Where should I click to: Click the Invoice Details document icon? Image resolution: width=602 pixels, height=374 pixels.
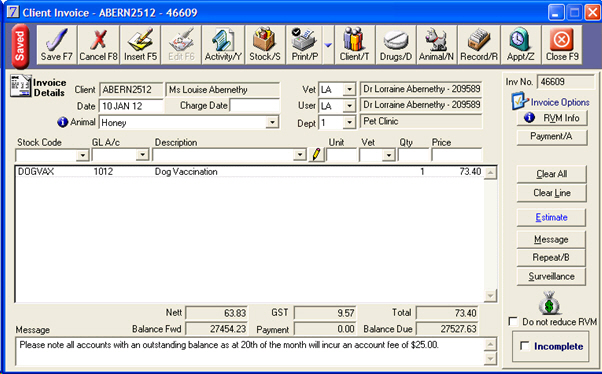(20, 86)
